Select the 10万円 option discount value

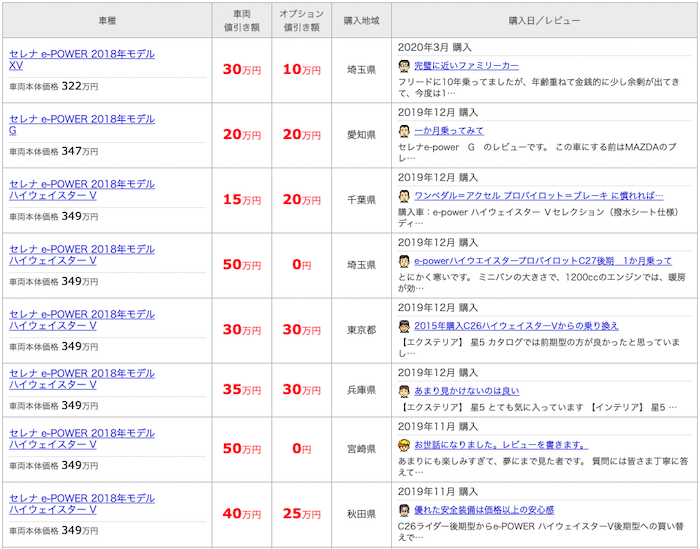coord(301,69)
